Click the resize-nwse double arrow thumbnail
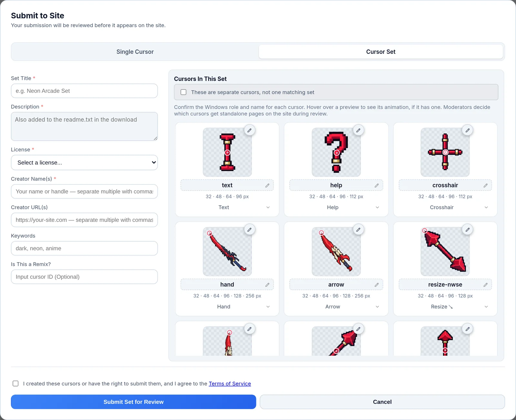 (x=445, y=252)
